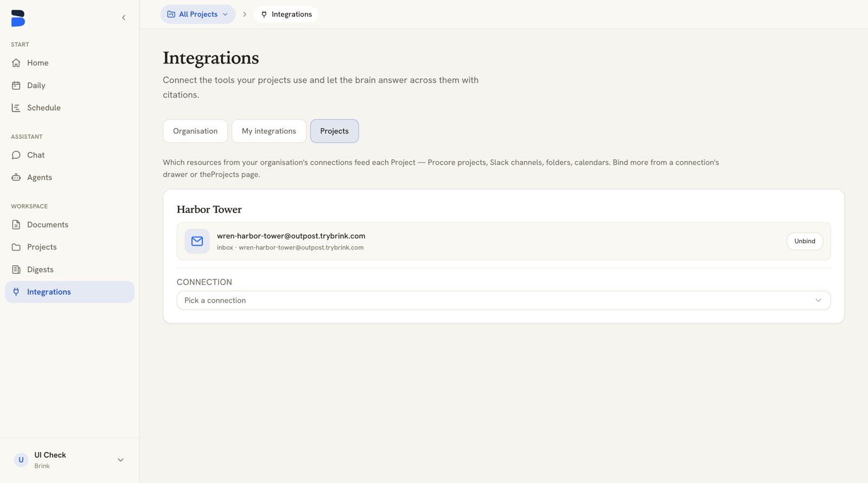Open Home in the sidebar
This screenshot has height=483, width=868.
click(69, 63)
